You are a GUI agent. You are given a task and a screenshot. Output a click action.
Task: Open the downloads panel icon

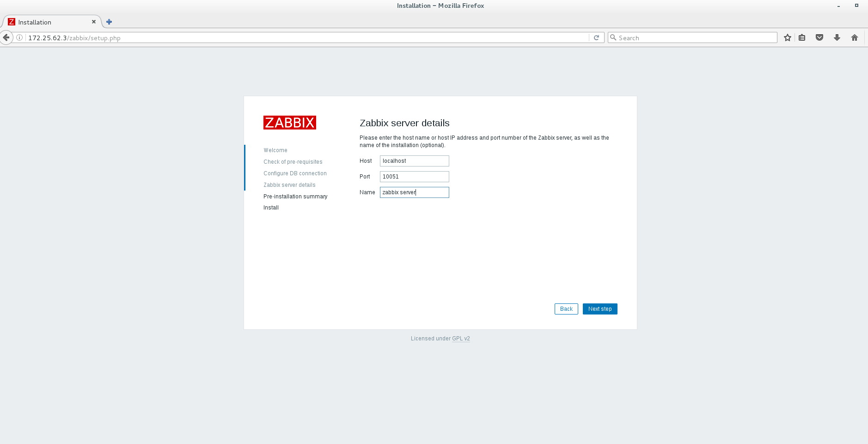[x=837, y=37]
